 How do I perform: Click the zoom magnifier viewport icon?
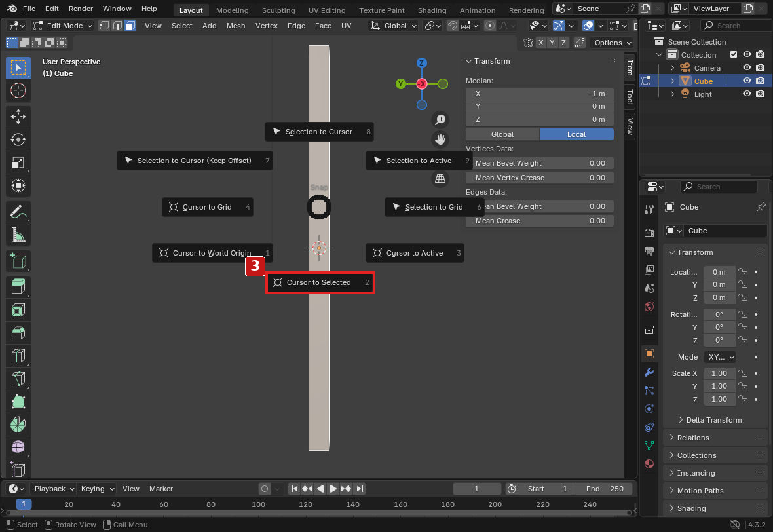[x=440, y=120]
